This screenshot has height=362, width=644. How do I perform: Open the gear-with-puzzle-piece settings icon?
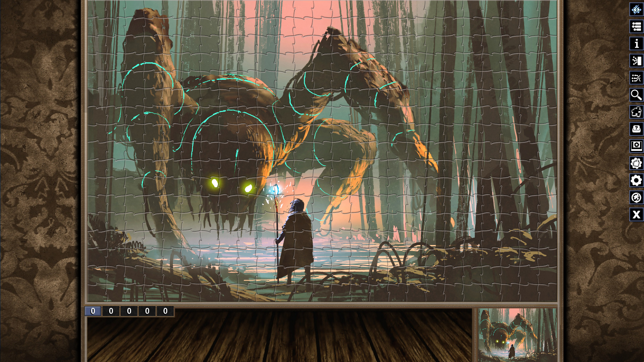636,163
